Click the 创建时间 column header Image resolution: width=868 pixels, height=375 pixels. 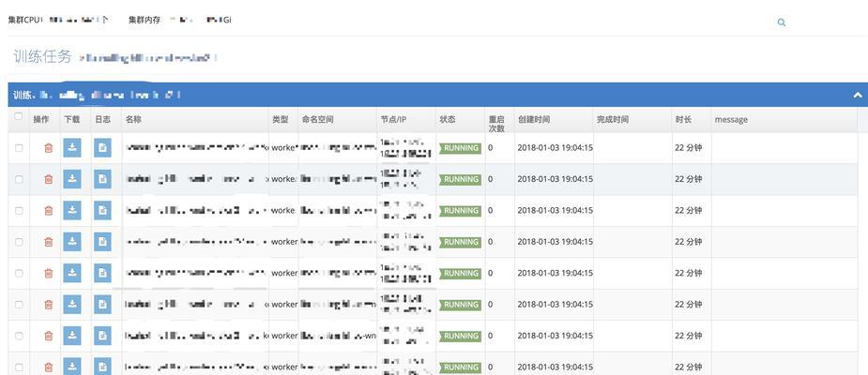(x=534, y=119)
